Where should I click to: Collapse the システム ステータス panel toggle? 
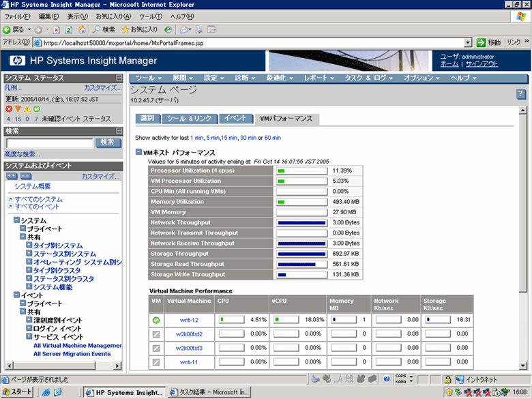[x=119, y=78]
